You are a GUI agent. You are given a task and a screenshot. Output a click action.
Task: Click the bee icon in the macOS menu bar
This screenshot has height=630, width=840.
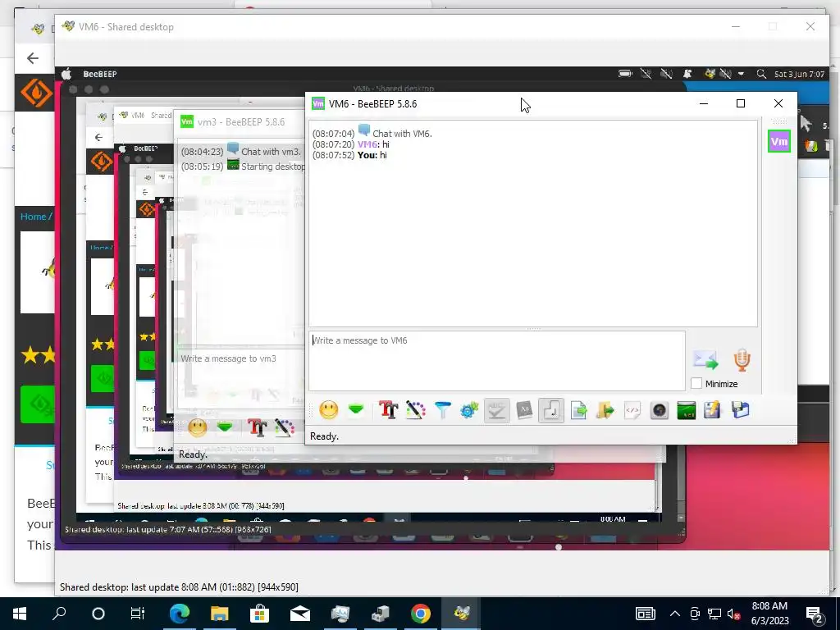coord(710,73)
